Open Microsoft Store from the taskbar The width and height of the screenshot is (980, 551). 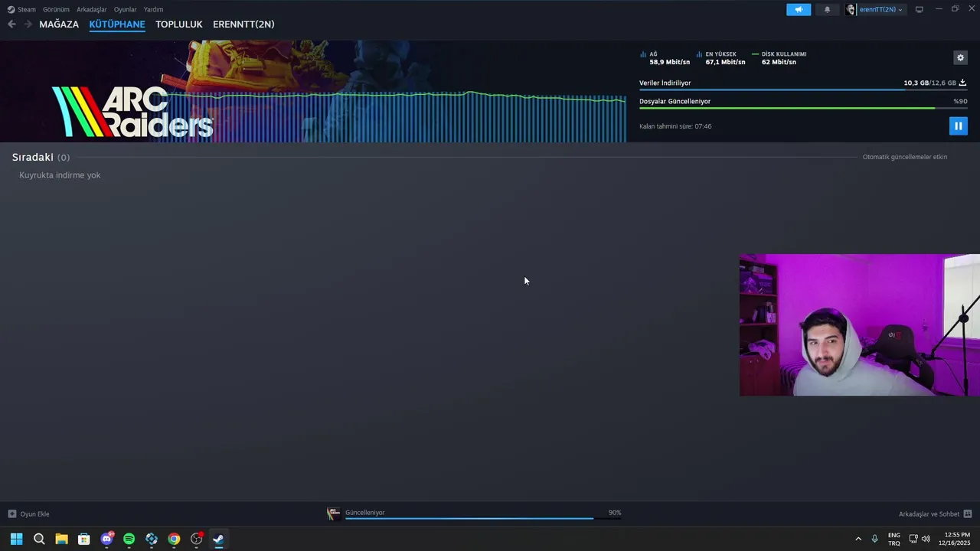84,539
